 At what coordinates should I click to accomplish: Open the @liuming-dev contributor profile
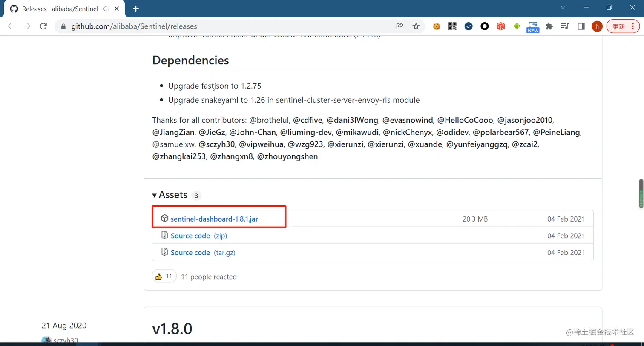coord(306,132)
